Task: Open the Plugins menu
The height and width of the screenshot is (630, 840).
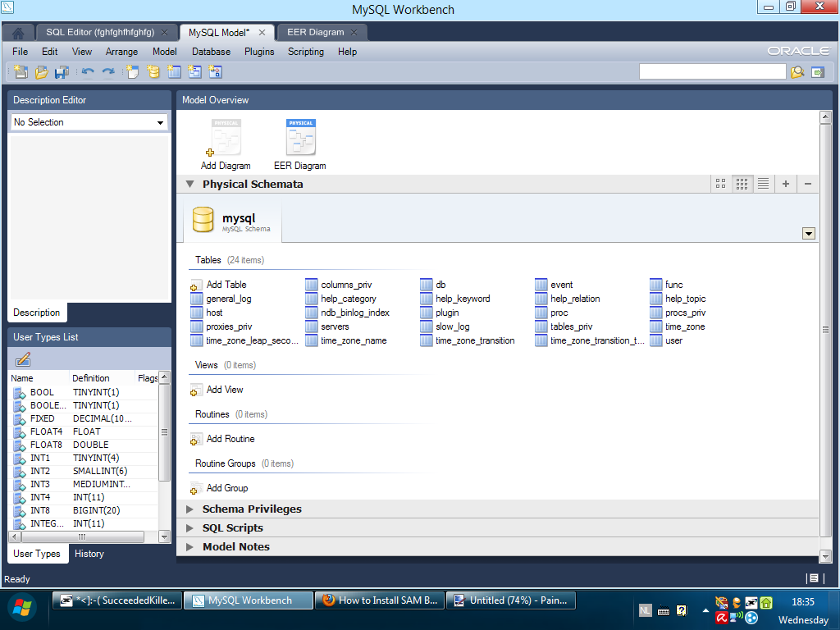Action: (x=259, y=52)
